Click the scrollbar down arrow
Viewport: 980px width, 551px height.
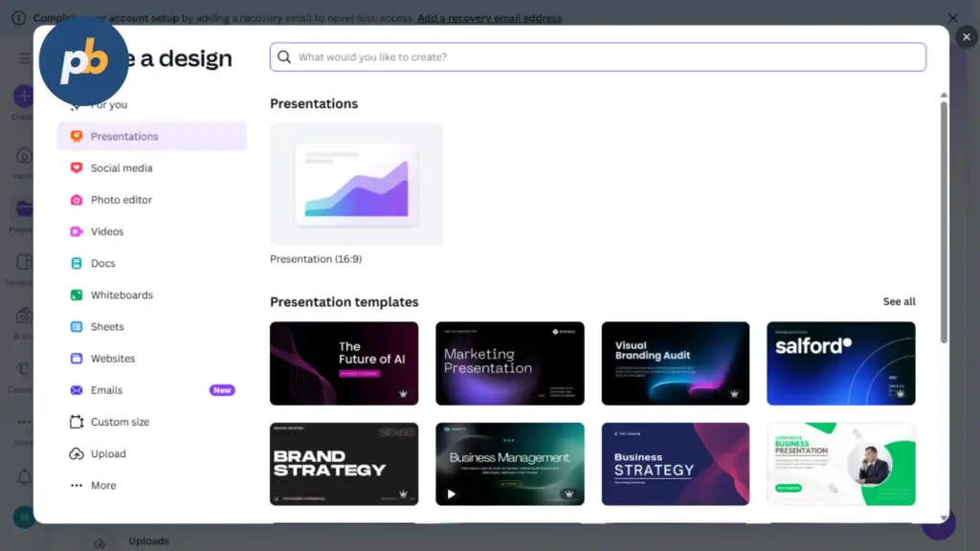(944, 518)
